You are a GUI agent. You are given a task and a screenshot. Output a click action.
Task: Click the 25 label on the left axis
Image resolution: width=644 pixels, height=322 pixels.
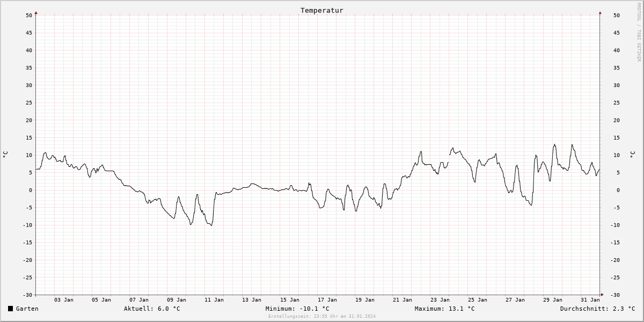tap(29, 103)
